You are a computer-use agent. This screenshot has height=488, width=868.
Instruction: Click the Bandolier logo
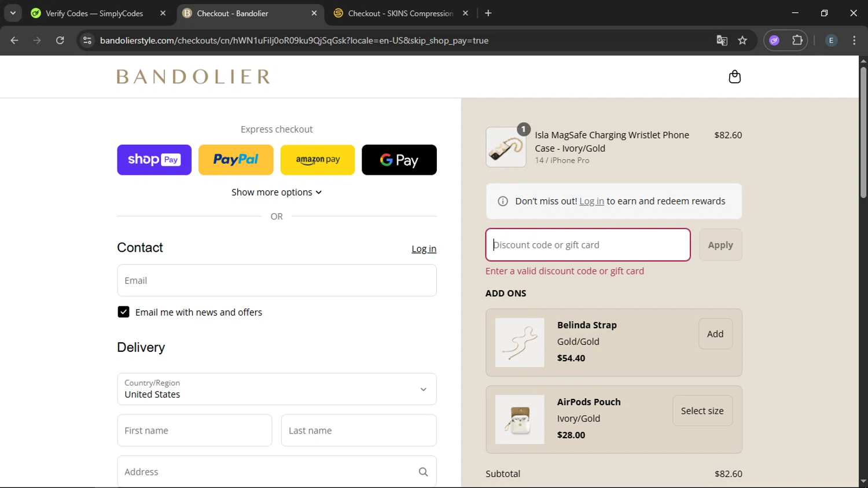point(193,76)
